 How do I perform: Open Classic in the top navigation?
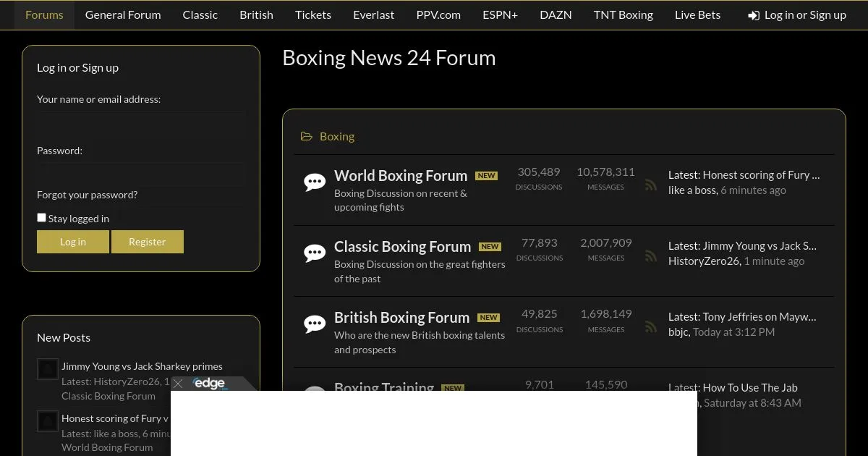(x=200, y=14)
